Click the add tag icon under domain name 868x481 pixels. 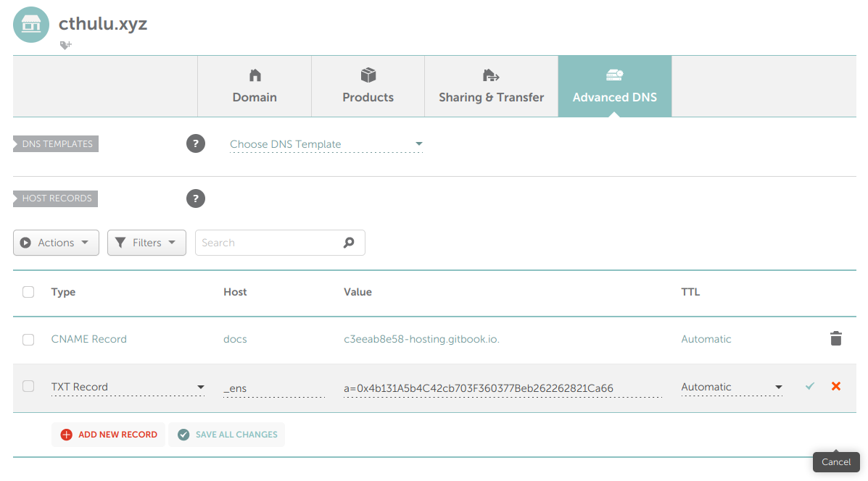(x=65, y=45)
